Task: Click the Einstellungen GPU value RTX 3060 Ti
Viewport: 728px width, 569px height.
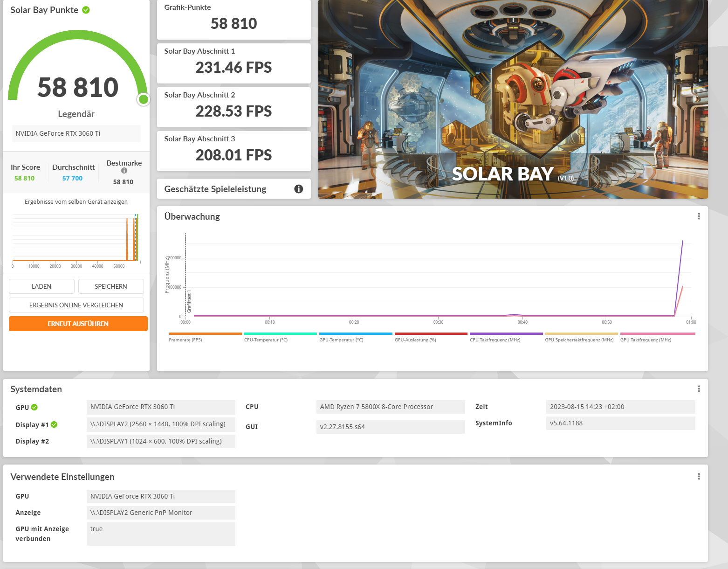Action: (161, 496)
